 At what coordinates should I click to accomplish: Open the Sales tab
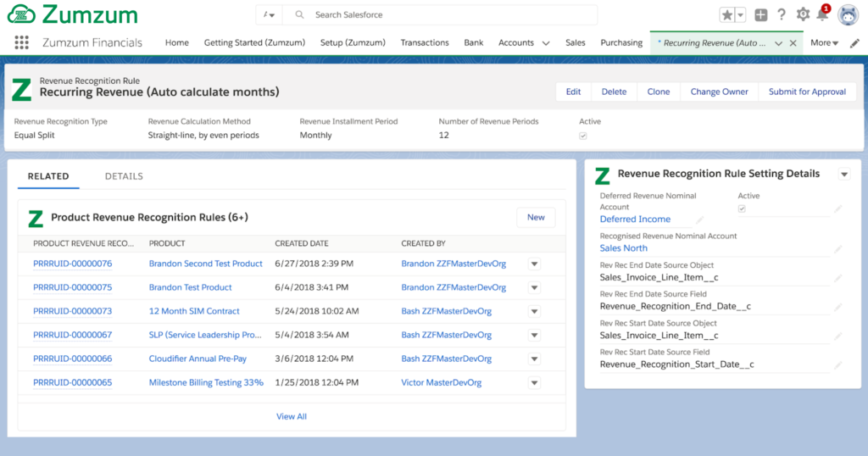click(x=576, y=42)
